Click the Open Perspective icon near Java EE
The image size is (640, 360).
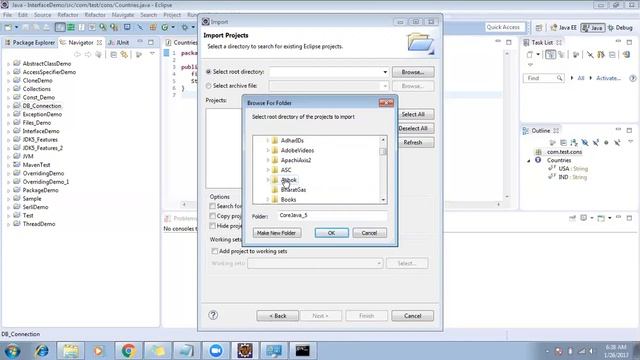(x=539, y=27)
